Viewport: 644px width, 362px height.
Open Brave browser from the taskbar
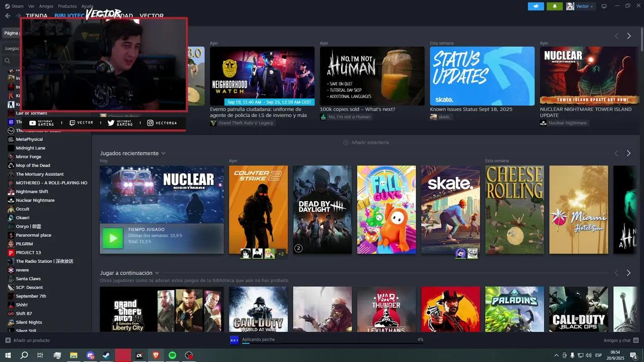[x=156, y=355]
